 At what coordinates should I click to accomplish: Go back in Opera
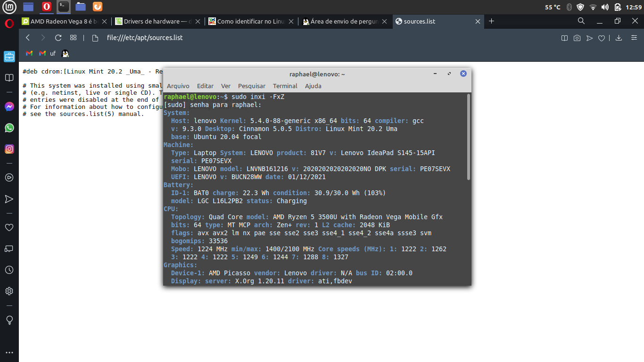(28, 38)
